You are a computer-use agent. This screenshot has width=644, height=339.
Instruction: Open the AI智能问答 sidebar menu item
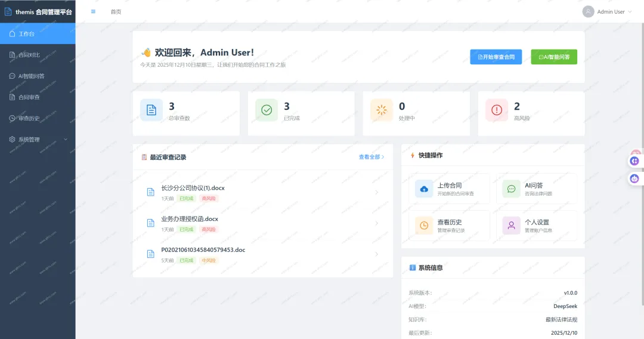(x=38, y=76)
